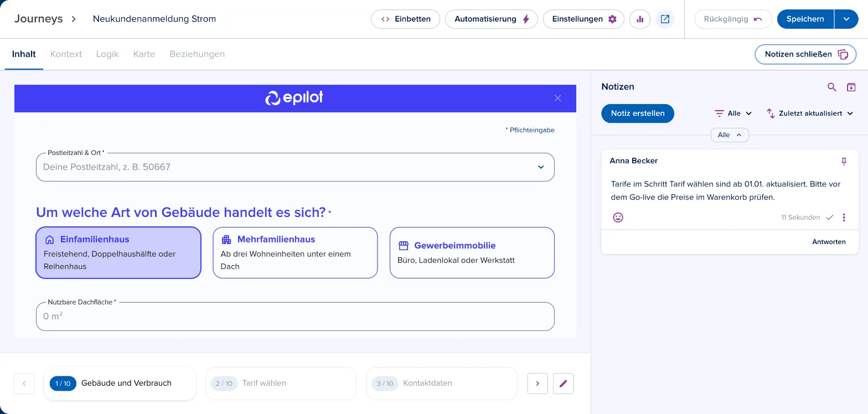This screenshot has height=414, width=868.
Task: Open the Zuletzt aktualisiert sort dropdown
Action: [810, 113]
